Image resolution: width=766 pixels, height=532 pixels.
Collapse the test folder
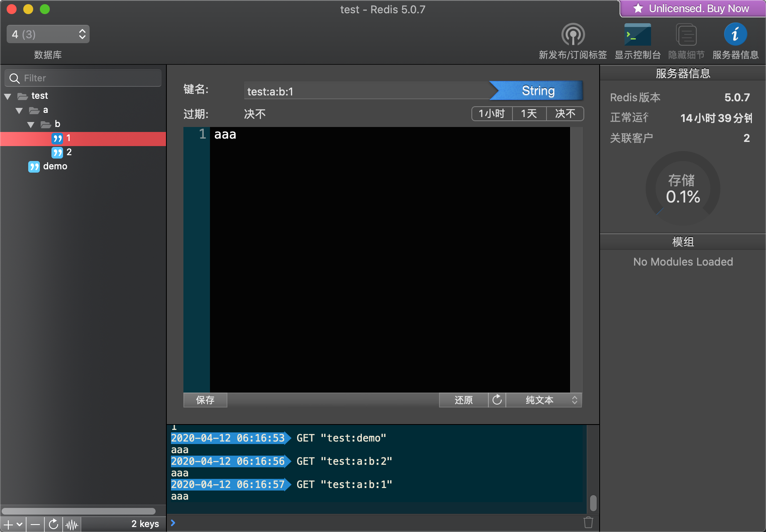click(7, 97)
